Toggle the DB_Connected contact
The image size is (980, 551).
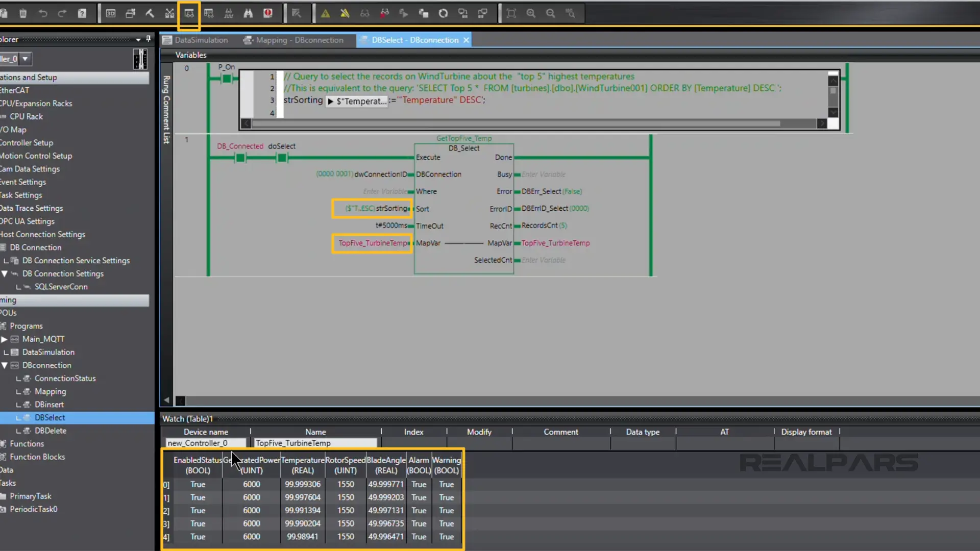[240, 158]
